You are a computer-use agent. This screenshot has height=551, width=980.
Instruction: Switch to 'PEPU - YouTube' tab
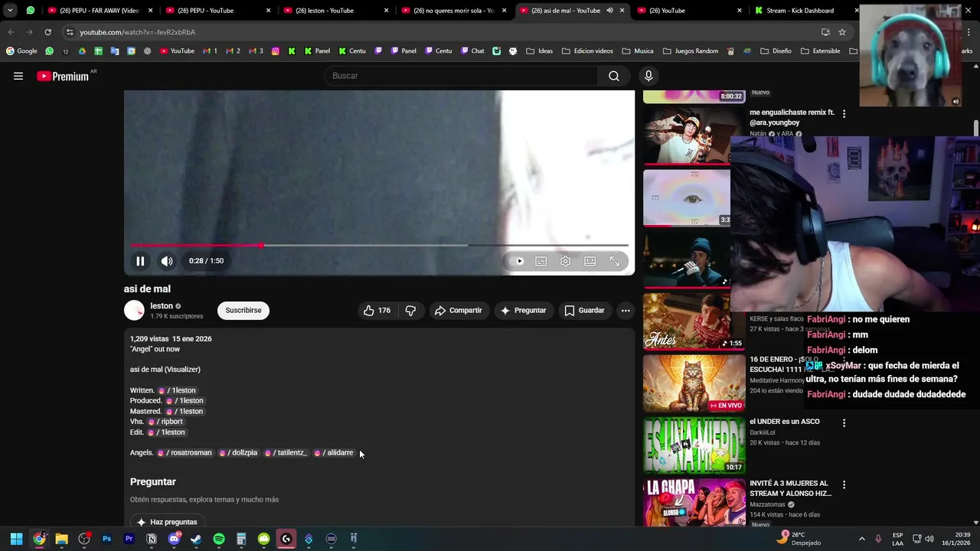click(218, 11)
